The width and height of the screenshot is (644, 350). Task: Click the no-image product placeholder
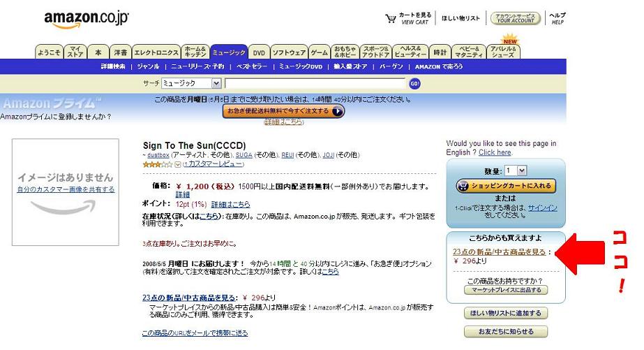tap(66, 192)
